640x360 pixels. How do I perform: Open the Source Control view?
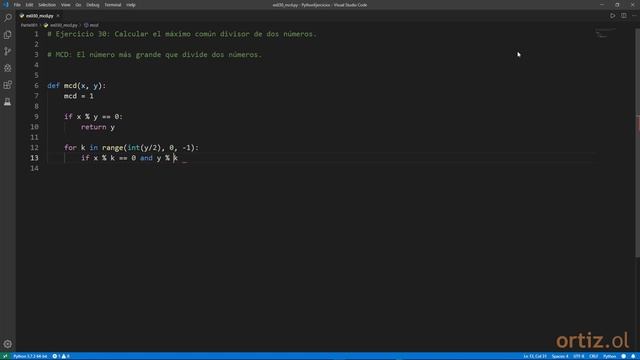pyautogui.click(x=8, y=51)
